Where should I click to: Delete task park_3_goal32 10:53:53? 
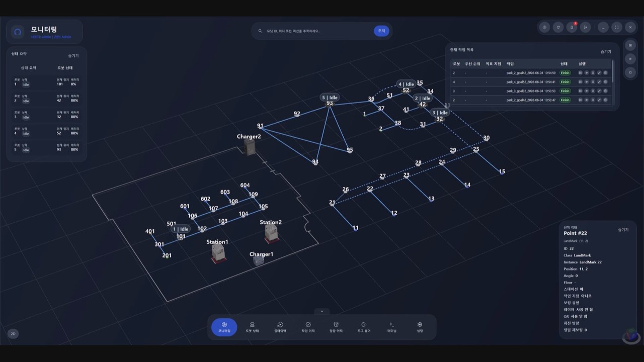click(x=605, y=91)
